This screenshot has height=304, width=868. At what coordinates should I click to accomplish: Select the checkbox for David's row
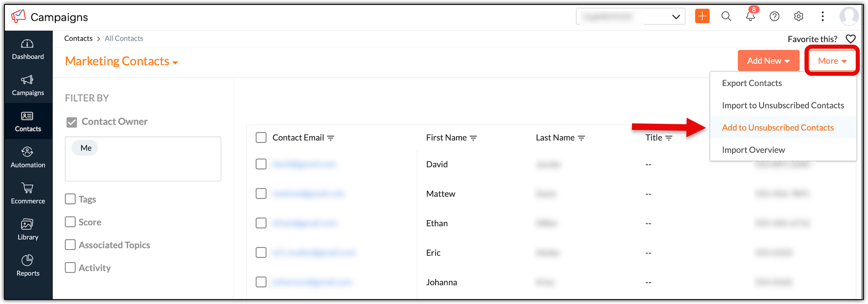click(261, 164)
